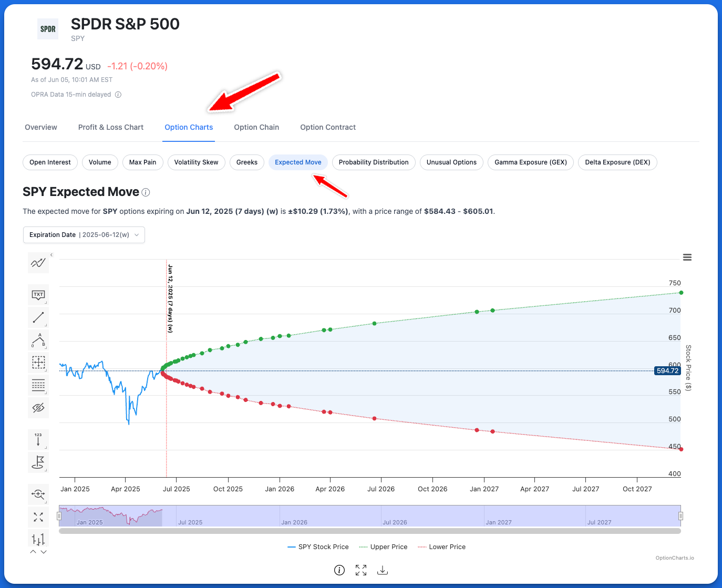The height and width of the screenshot is (588, 722).
Task: Show the Greeks chart
Action: (247, 162)
